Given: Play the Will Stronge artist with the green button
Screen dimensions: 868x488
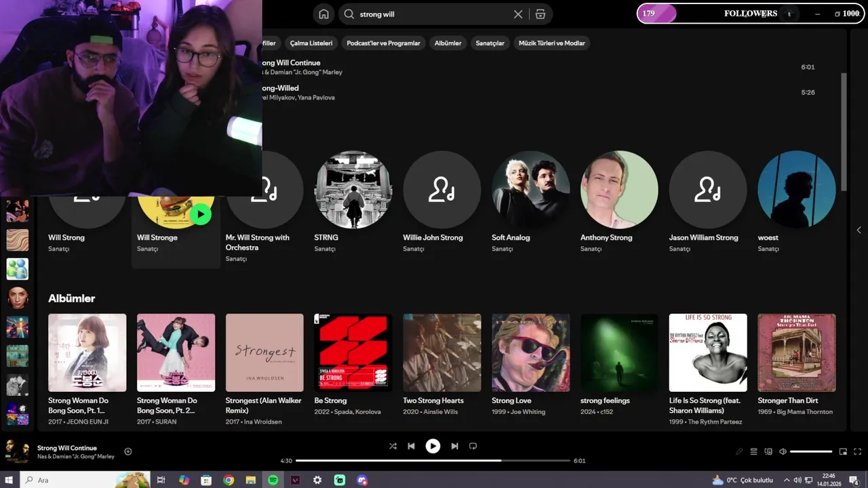Looking at the screenshot, I should click(x=200, y=214).
